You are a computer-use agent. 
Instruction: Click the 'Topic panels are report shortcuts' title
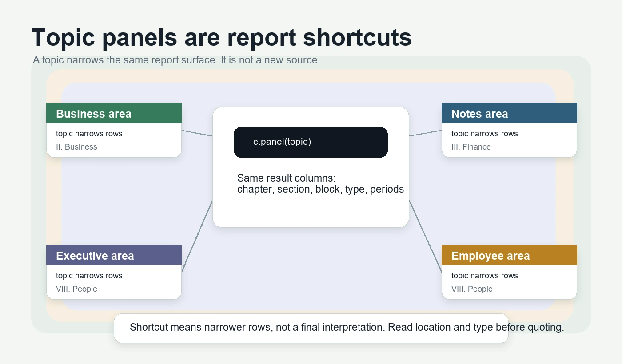tap(221, 37)
